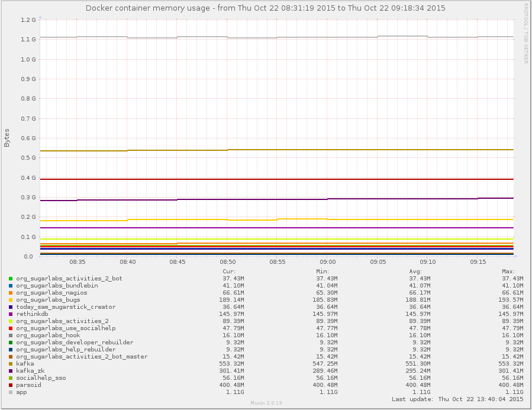
Task: Click the navy org_sugarlabs_help_rebuilder swatch
Action: point(11,350)
